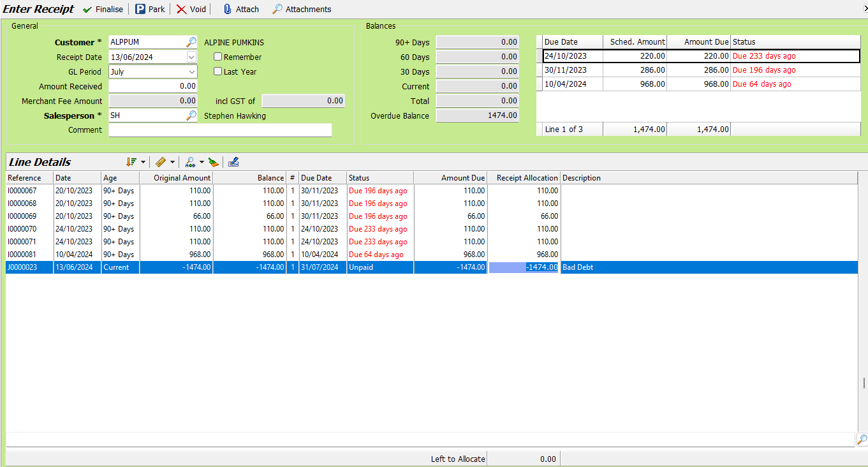Select invoice I0000071 row
This screenshot has width=868, height=467.
pos(432,242)
